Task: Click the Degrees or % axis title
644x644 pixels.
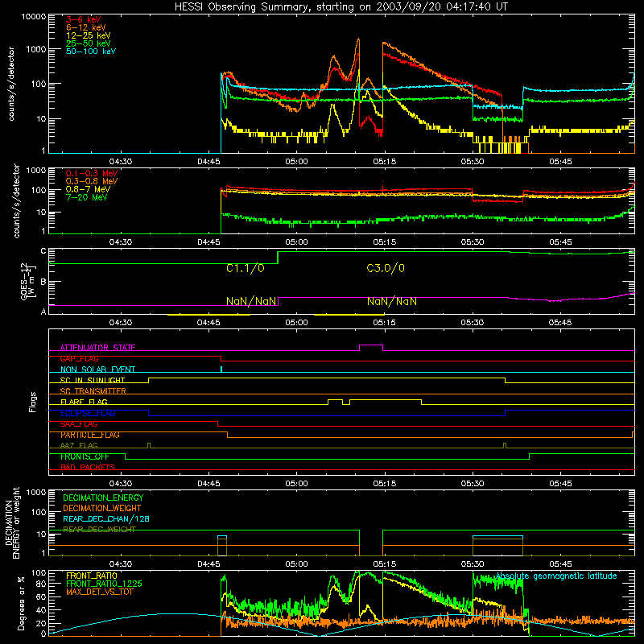Action: point(21,604)
